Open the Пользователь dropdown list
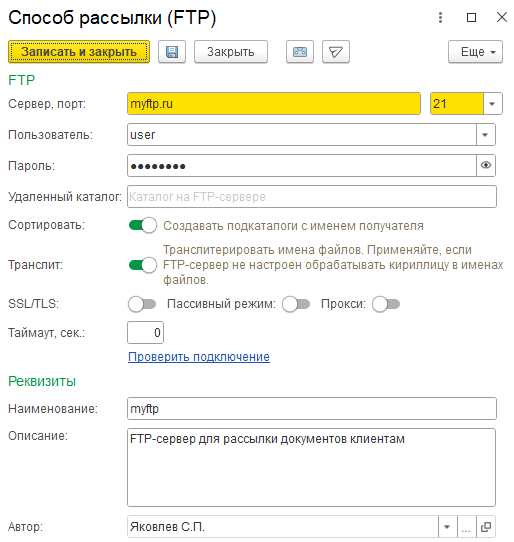This screenshot has width=514, height=542. (485, 134)
